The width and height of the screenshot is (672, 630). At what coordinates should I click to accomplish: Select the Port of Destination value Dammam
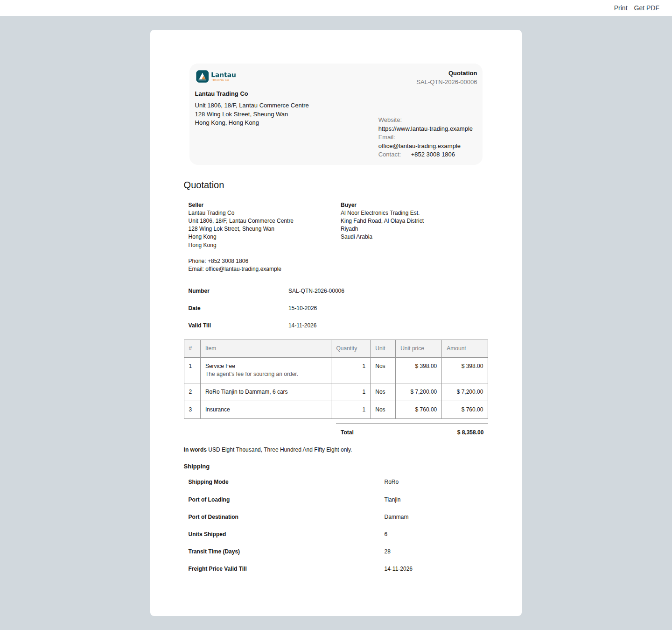(396, 517)
